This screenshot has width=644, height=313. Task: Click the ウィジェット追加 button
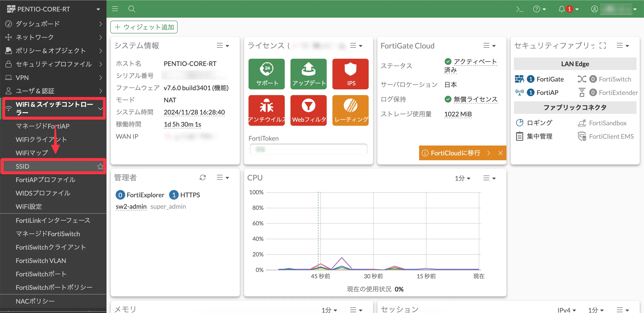coord(144,27)
